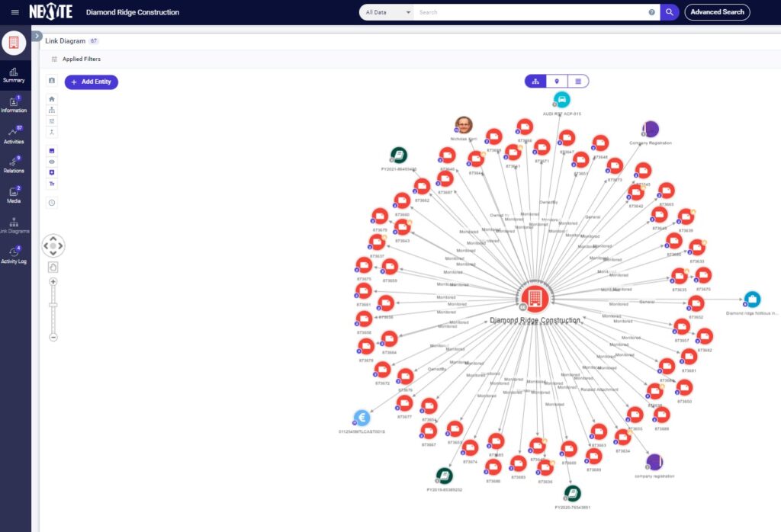This screenshot has width=781, height=532.
Task: Open Advanced Search
Action: (x=717, y=12)
